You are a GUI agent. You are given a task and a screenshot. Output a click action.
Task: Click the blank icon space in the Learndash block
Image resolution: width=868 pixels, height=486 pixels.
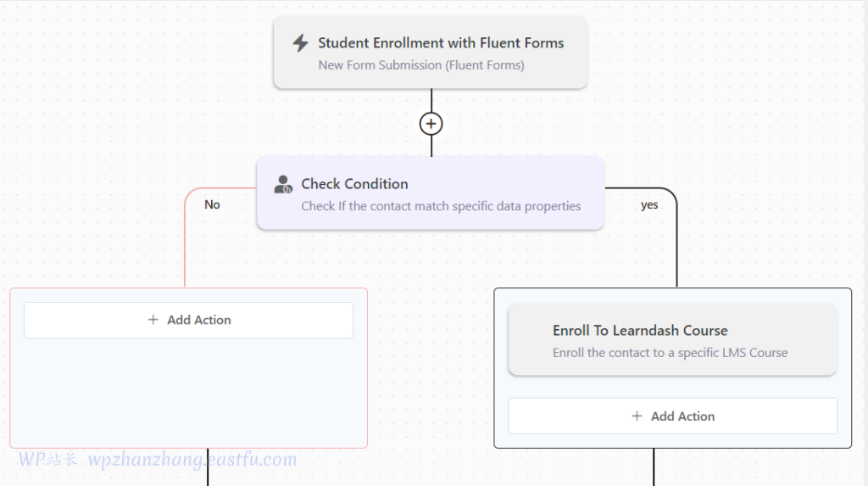click(x=531, y=340)
